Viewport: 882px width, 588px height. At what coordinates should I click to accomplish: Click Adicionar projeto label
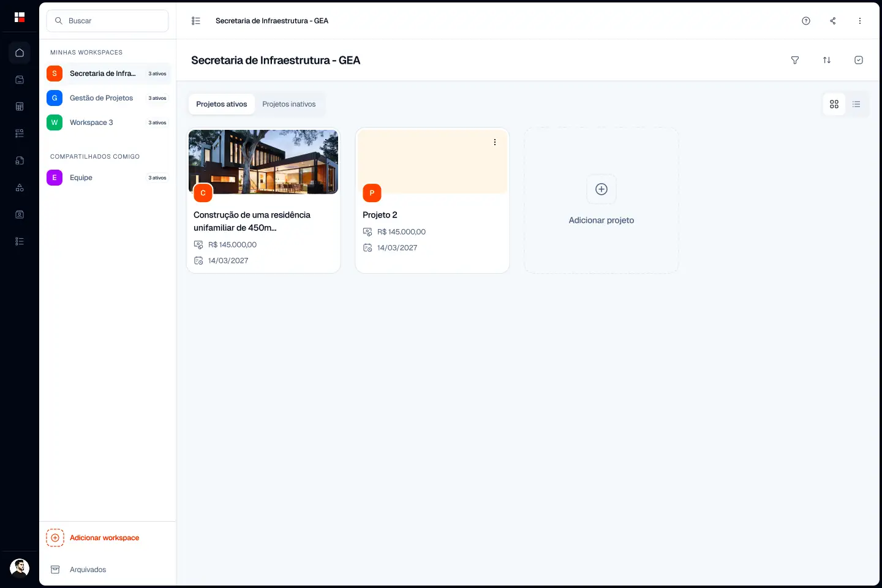coord(601,221)
